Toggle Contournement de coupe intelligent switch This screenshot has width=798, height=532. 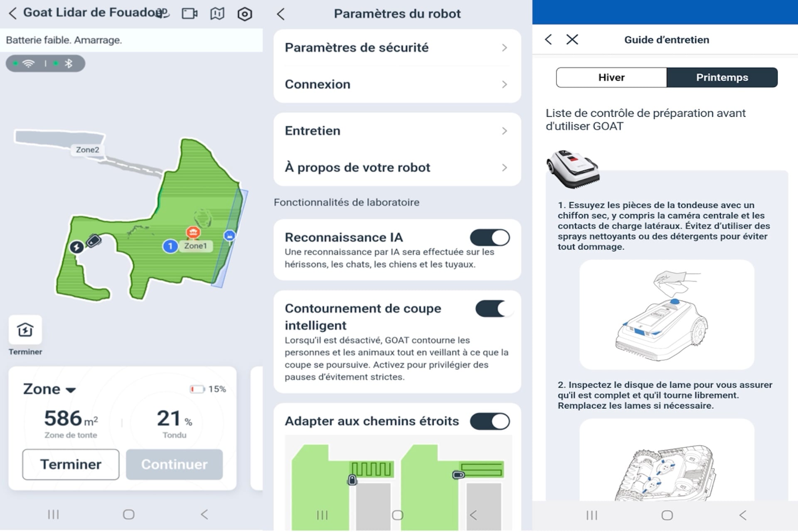click(x=495, y=309)
